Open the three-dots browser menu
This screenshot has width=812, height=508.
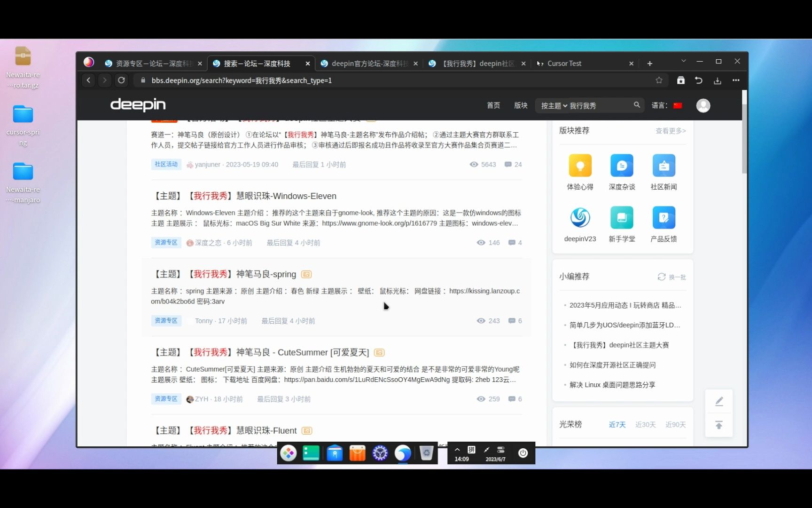[x=736, y=80]
